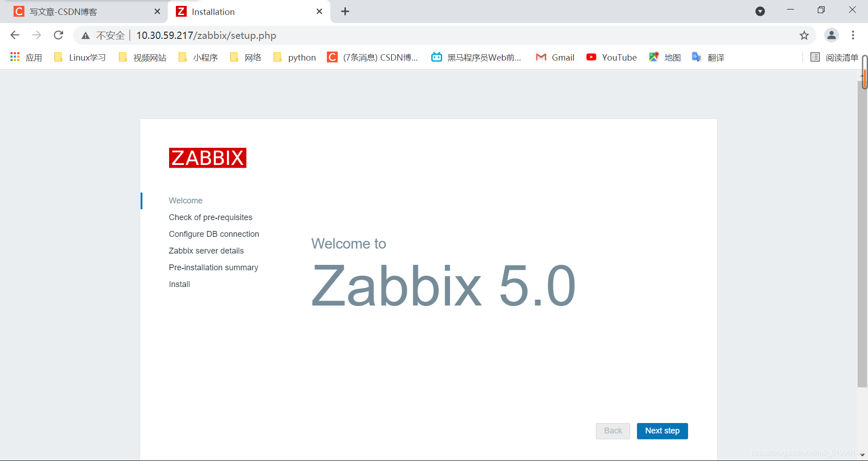Open the 视频网站 bookmark folder
Viewport: 868px width, 461px height.
[x=142, y=57]
